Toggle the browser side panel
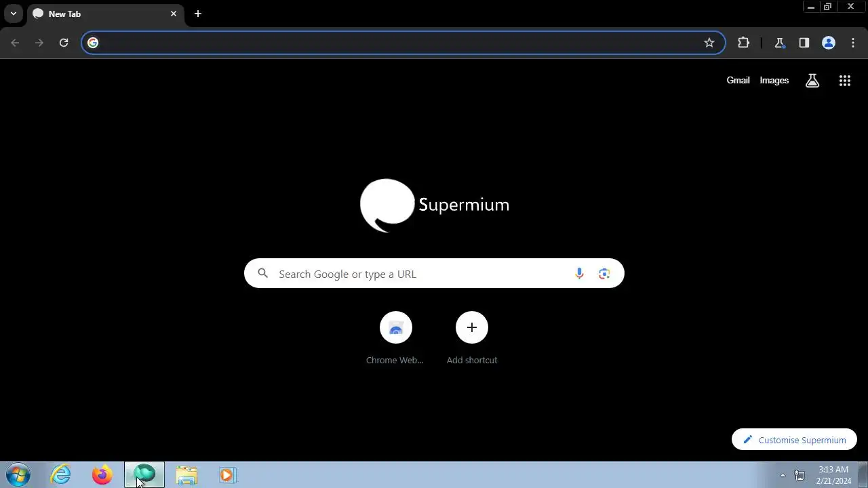 804,43
